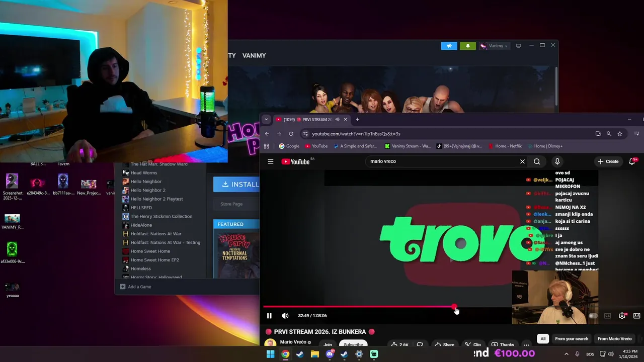Open a new Chrome tab
Screen dimensions: 644x362
(357, 120)
